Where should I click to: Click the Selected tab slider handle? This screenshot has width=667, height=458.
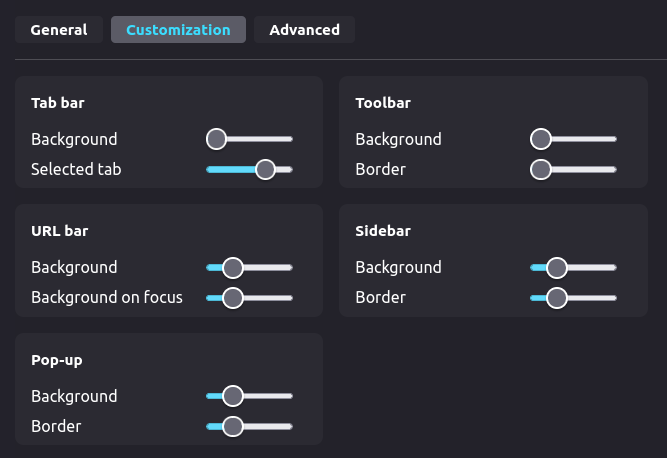(x=265, y=169)
